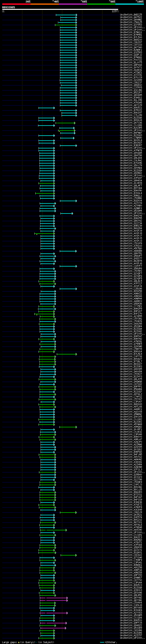Select hit UniRef100_B0FZ70
This screenshot has height=644, width=146.
coord(131,314)
